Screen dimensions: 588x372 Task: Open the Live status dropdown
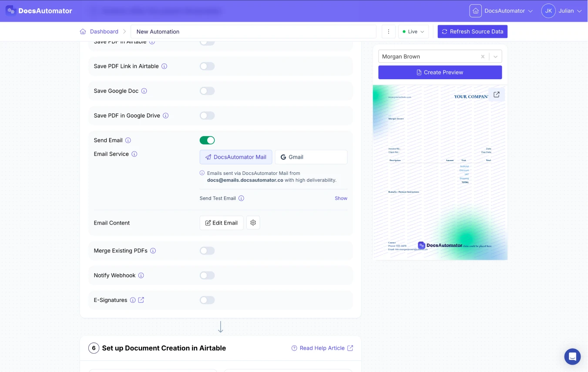[x=413, y=32]
